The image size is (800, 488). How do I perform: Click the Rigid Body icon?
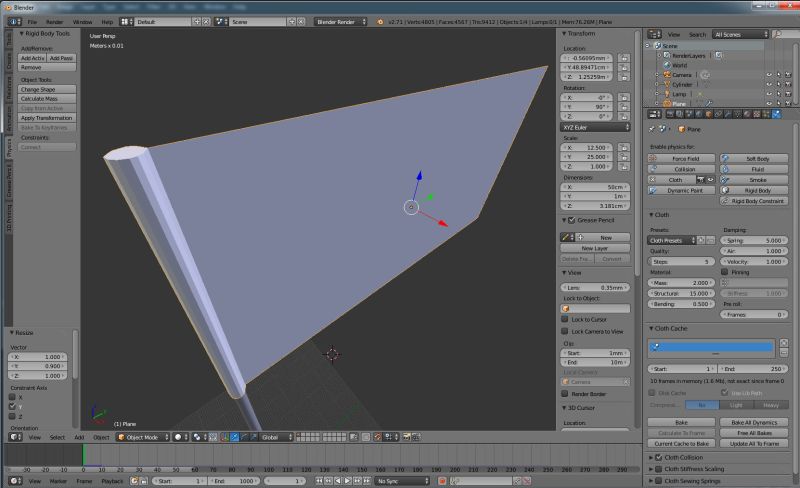pos(725,190)
